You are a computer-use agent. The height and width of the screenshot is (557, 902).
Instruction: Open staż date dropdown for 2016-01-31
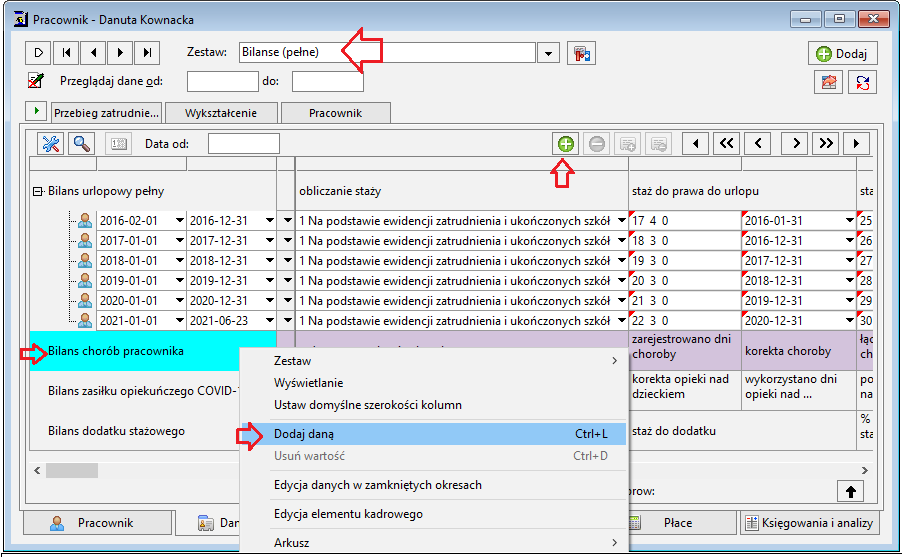pyautogui.click(x=850, y=220)
